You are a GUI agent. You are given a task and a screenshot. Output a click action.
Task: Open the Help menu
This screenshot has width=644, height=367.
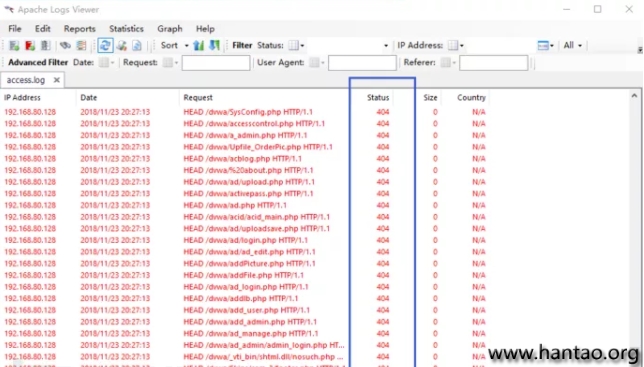(x=205, y=29)
